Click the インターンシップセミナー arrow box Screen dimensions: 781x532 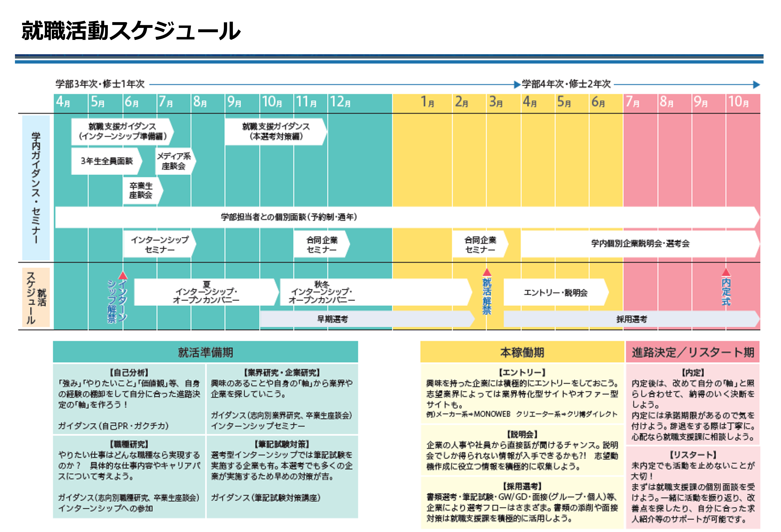(160, 245)
